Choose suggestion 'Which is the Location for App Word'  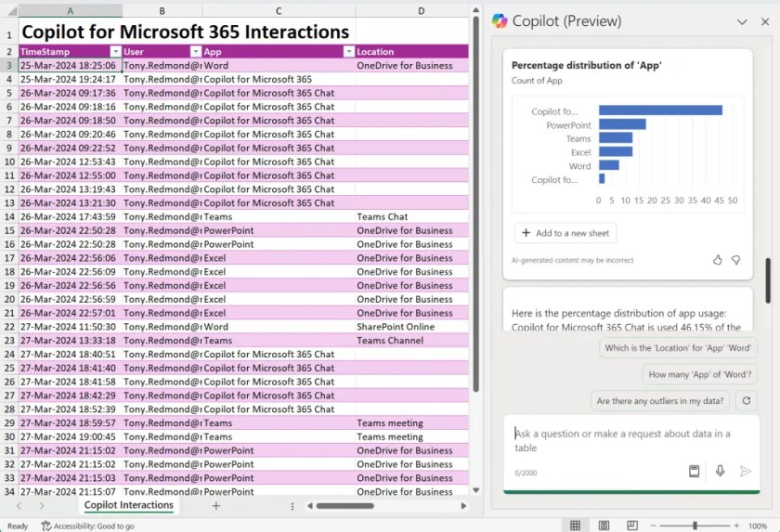click(678, 348)
